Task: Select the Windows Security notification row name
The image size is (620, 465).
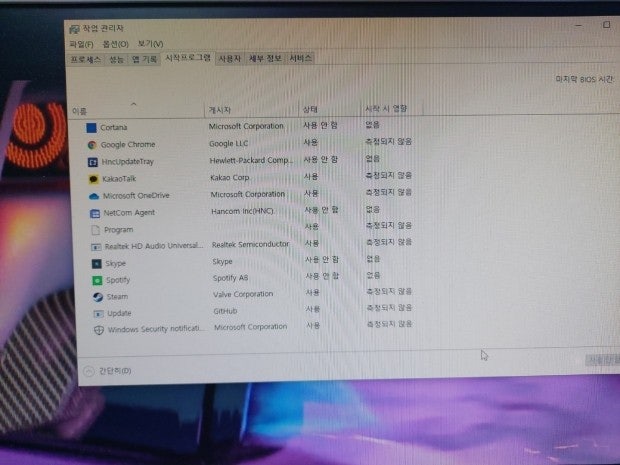Action: (157, 329)
